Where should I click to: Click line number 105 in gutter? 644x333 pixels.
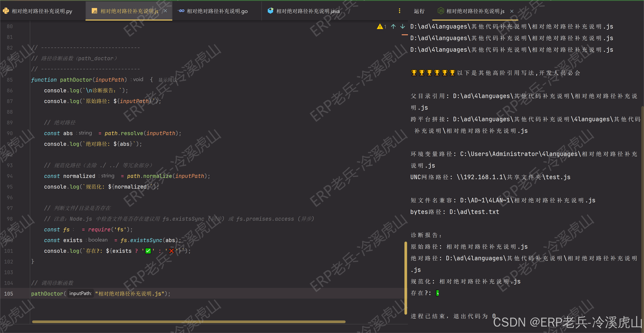point(9,294)
